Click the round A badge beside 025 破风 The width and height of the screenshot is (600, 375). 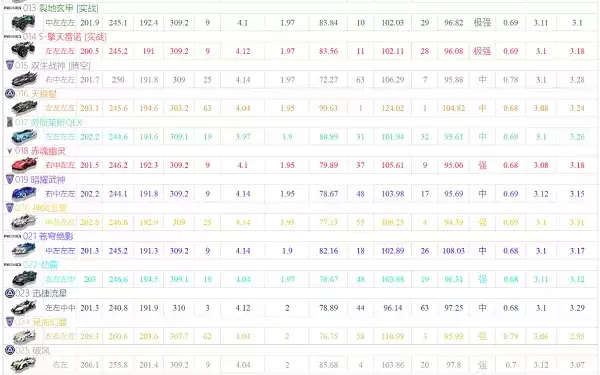(10, 350)
